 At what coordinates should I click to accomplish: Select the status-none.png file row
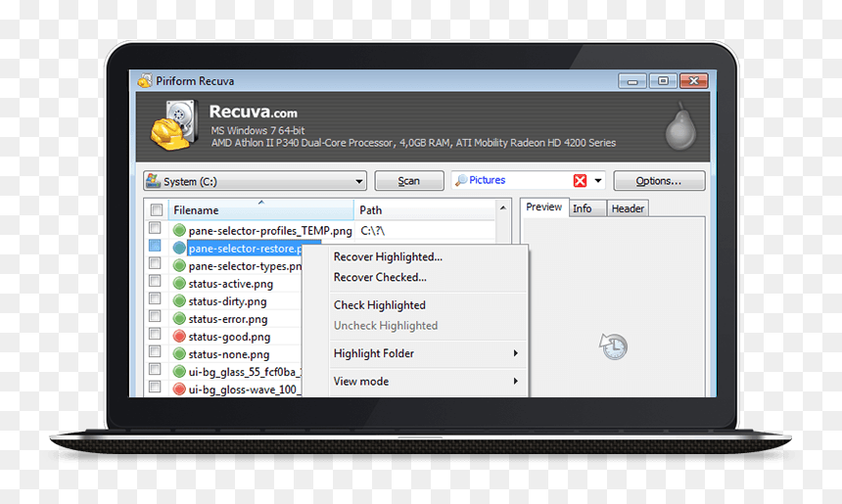click(229, 354)
